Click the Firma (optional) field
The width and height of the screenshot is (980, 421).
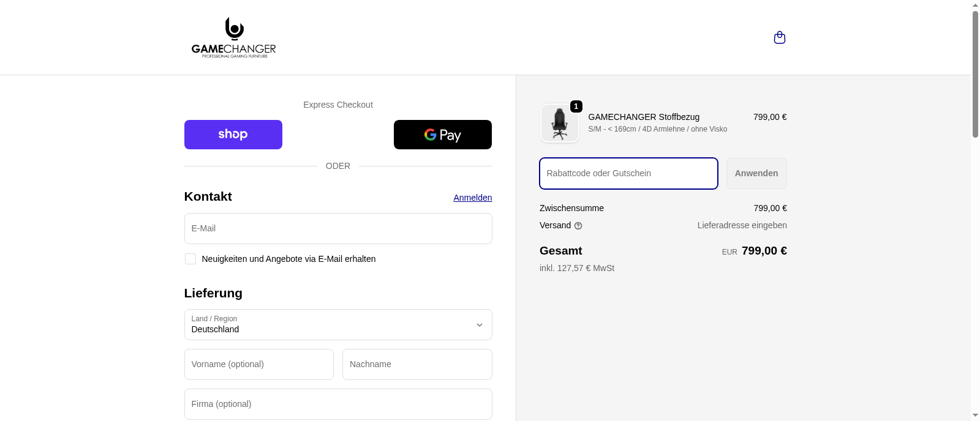click(337, 404)
